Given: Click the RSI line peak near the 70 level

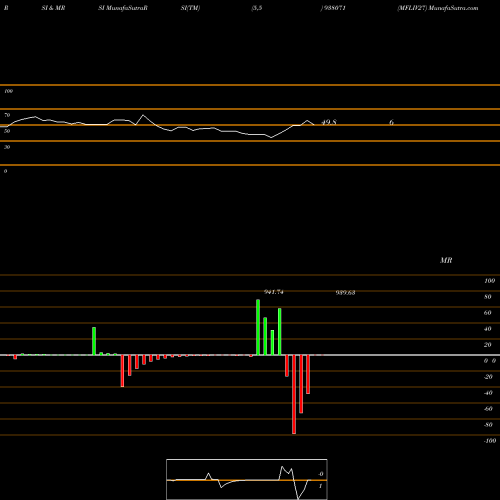Looking at the screenshot, I should [143, 115].
